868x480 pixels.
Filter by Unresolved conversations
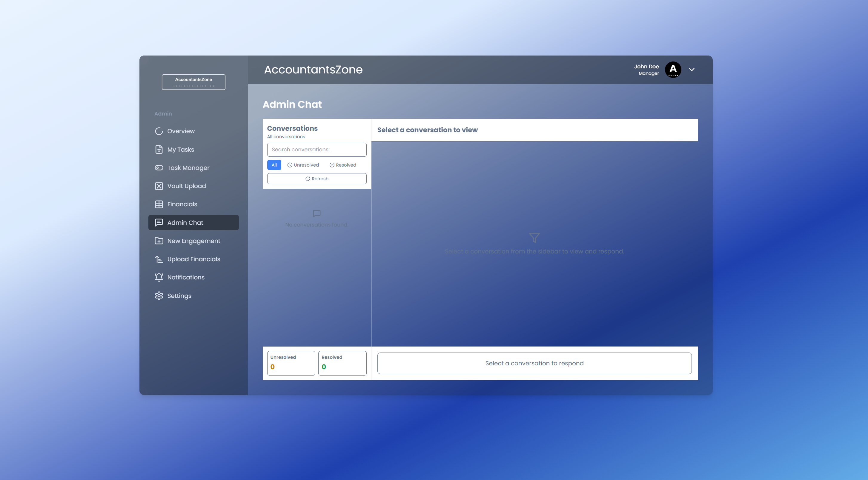point(303,165)
